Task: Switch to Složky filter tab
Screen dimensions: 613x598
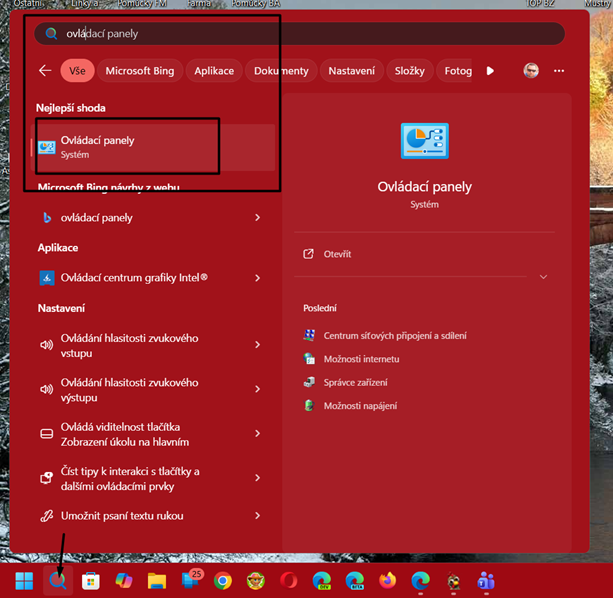Action: (x=409, y=71)
